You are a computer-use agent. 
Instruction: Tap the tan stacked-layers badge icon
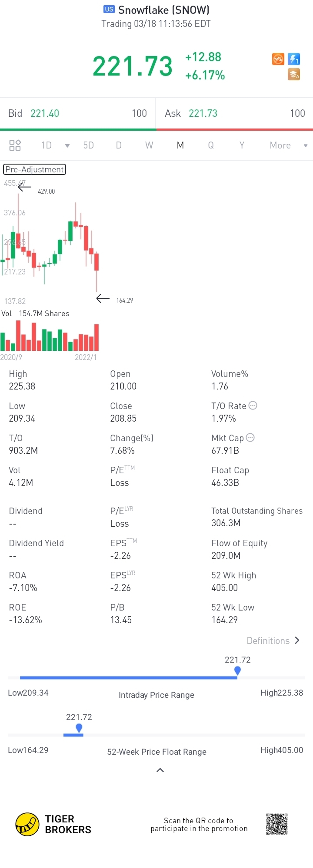click(x=294, y=75)
